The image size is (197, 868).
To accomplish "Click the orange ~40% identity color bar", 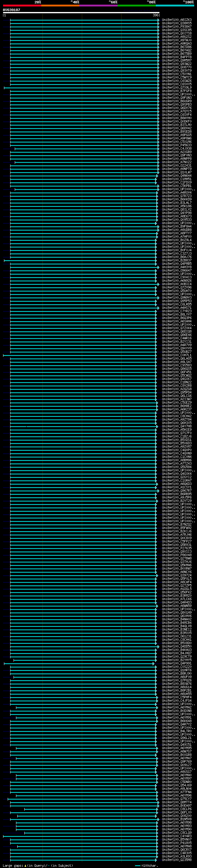I will pos(60,6).
